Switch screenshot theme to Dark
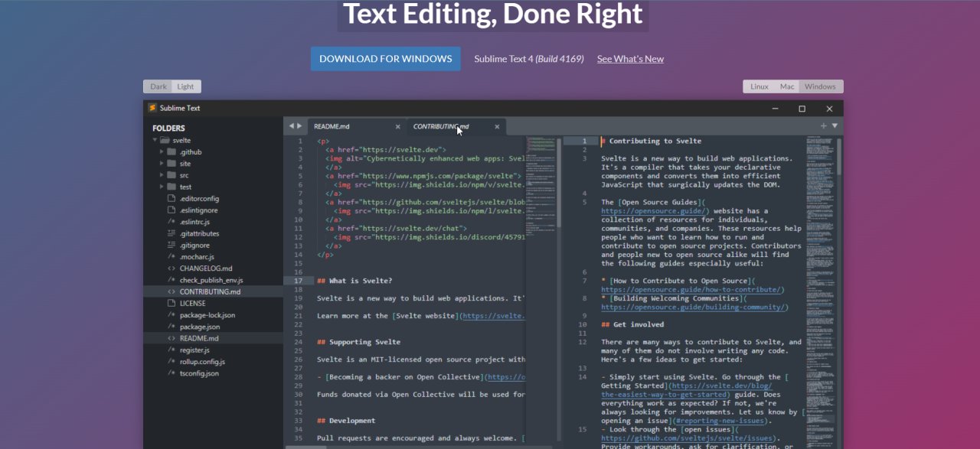The height and width of the screenshot is (449, 980). [x=158, y=86]
